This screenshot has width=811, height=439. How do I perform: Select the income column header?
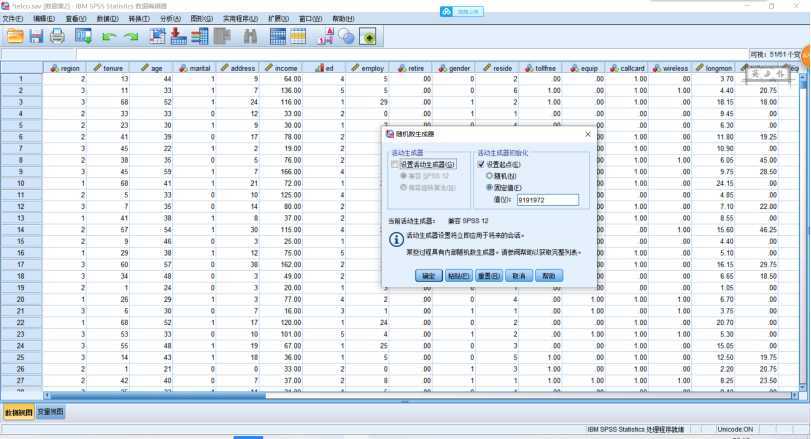click(x=281, y=68)
